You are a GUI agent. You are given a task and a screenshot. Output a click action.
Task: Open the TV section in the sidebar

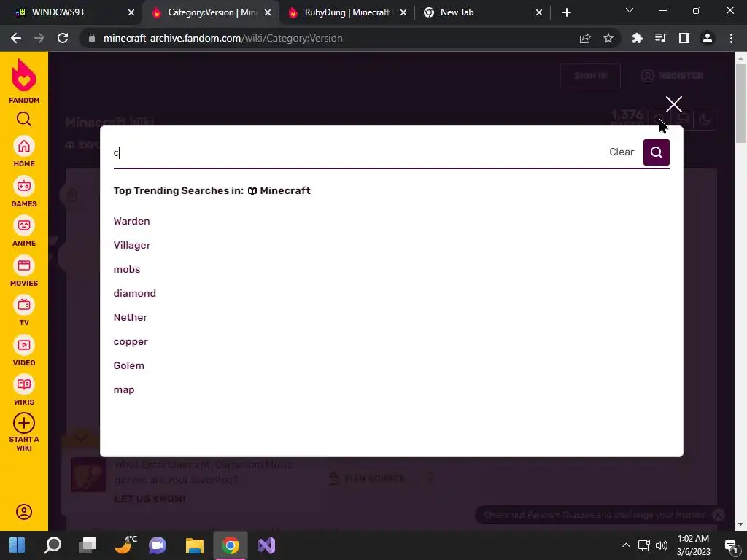click(24, 311)
